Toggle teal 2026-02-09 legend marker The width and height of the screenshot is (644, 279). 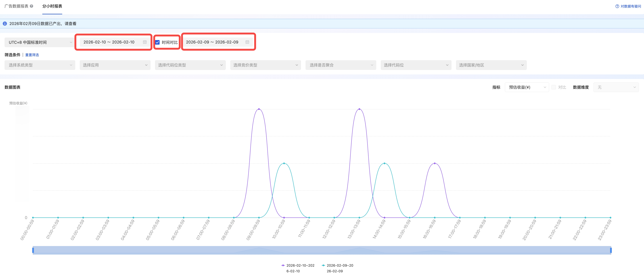click(x=323, y=265)
